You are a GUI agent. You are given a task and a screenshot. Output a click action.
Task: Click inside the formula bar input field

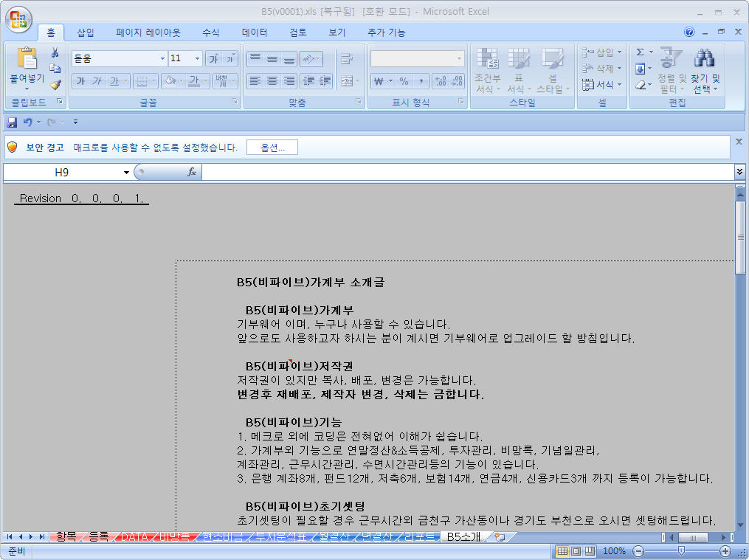point(468,172)
